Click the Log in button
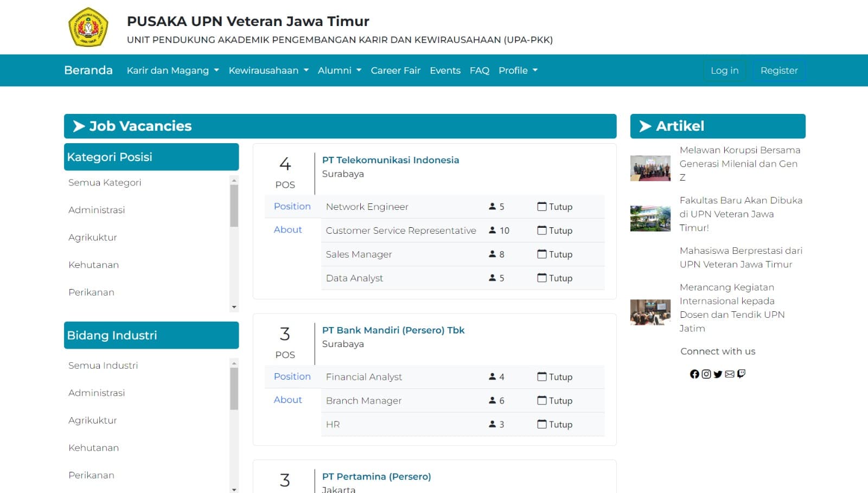This screenshot has width=868, height=493. pyautogui.click(x=724, y=70)
